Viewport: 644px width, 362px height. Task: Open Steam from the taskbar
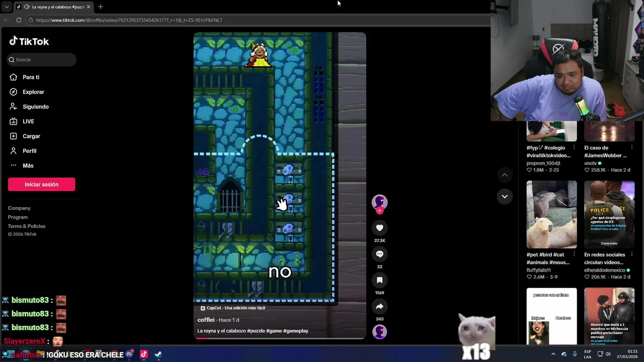click(x=158, y=354)
